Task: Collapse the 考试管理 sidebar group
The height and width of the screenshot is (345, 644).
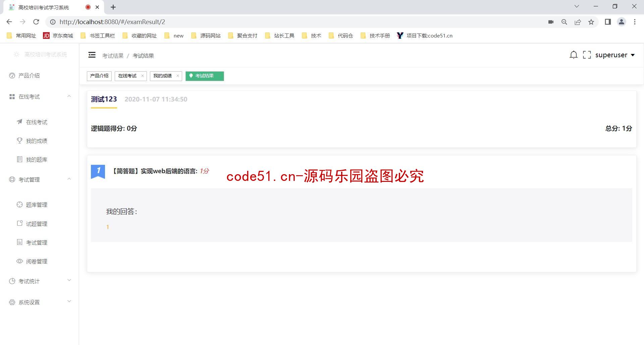Action: click(39, 180)
